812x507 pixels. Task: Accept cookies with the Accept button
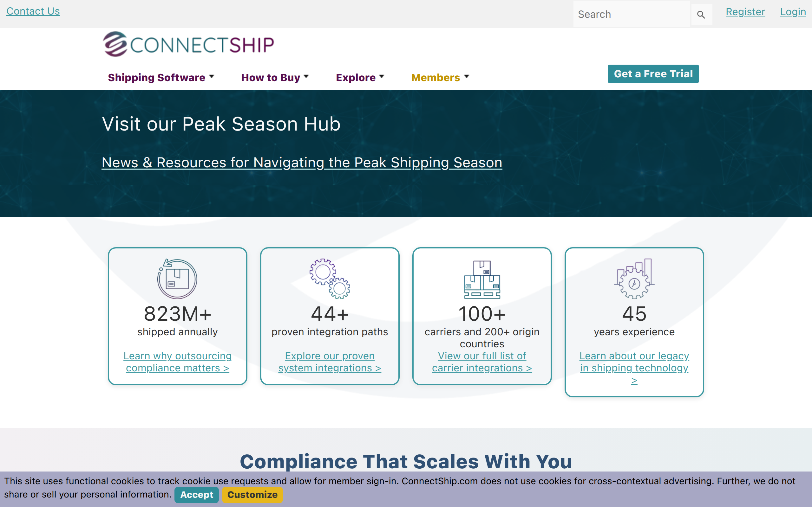click(196, 495)
